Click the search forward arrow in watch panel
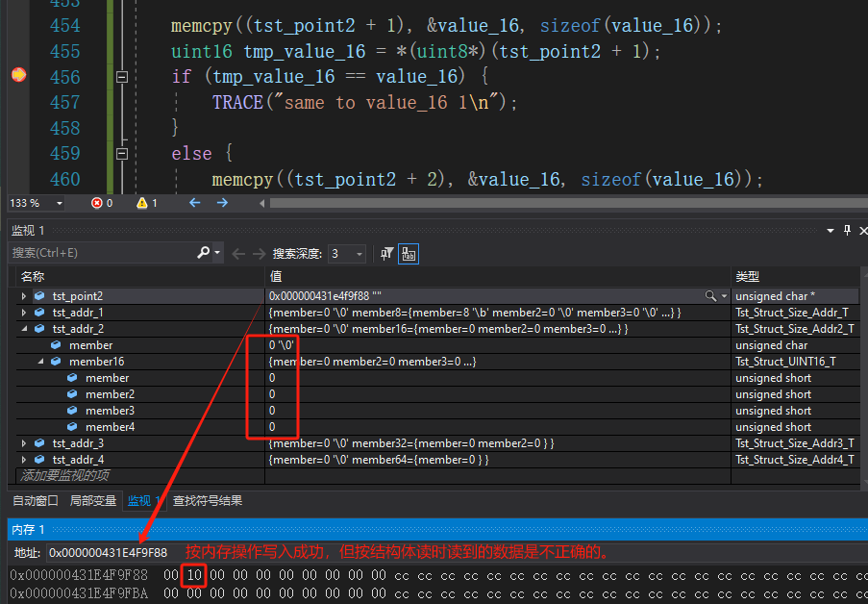 (x=260, y=254)
